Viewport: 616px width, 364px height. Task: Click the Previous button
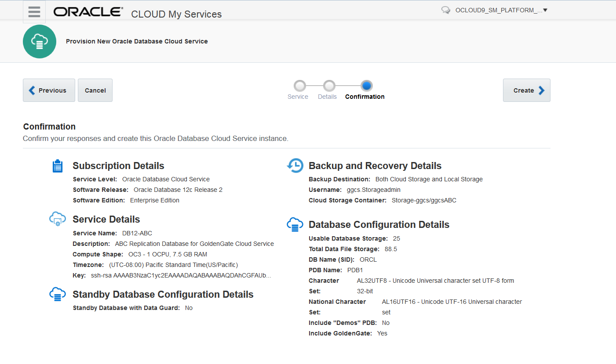click(x=49, y=90)
